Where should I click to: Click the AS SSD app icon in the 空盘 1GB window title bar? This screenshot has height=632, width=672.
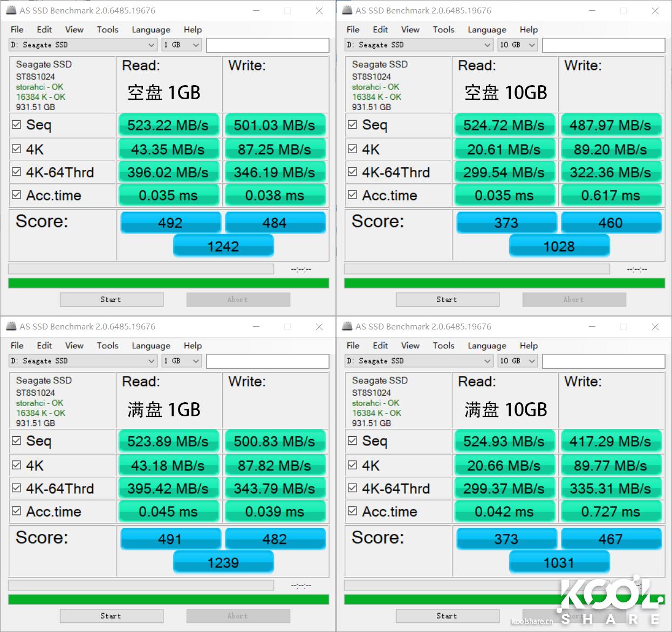(x=11, y=10)
